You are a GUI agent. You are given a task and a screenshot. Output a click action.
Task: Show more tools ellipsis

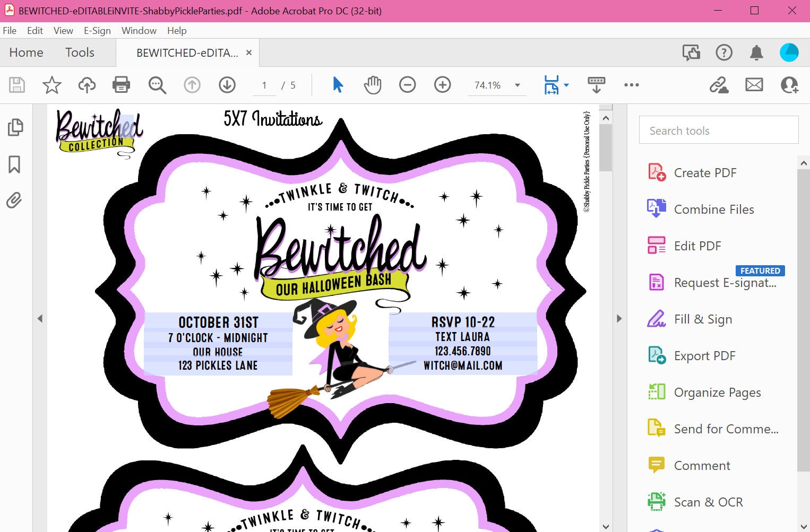(x=632, y=85)
